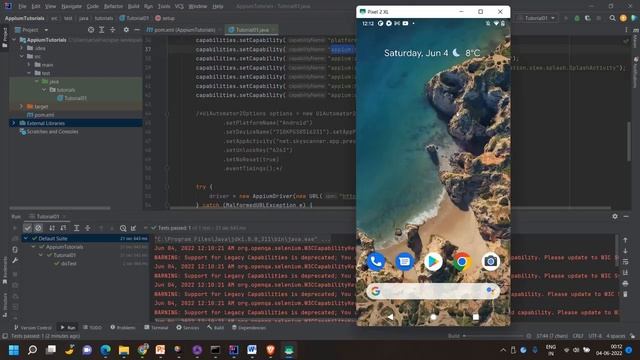The width and height of the screenshot is (640, 360).
Task: Select Scratches and Consoles item
Action: coord(49,131)
